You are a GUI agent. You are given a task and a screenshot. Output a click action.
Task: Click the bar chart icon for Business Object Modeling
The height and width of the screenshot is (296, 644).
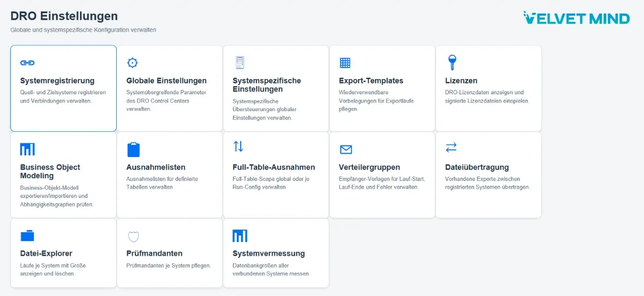point(27,149)
